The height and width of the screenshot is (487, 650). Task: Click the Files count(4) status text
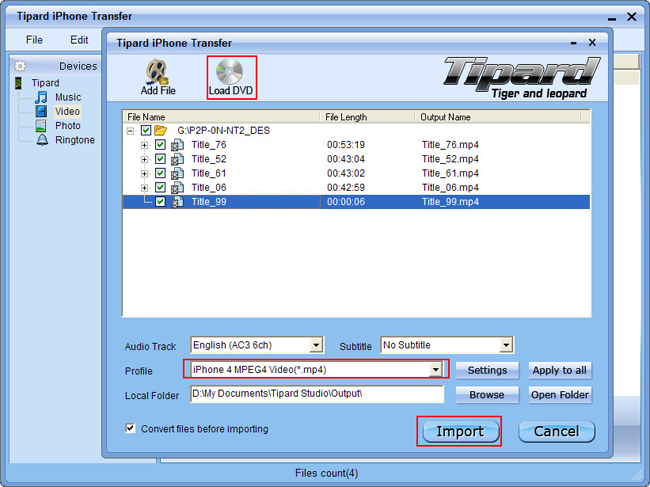[326, 473]
